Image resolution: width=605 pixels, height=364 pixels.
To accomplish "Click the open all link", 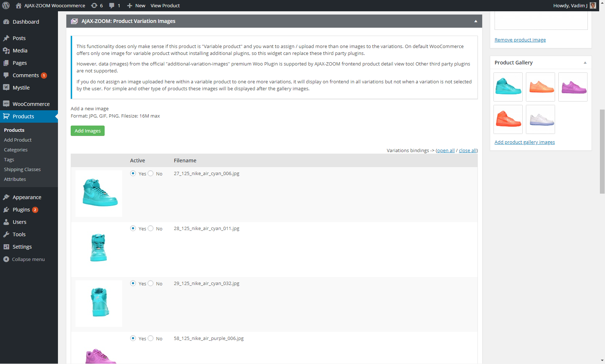I will [x=446, y=150].
